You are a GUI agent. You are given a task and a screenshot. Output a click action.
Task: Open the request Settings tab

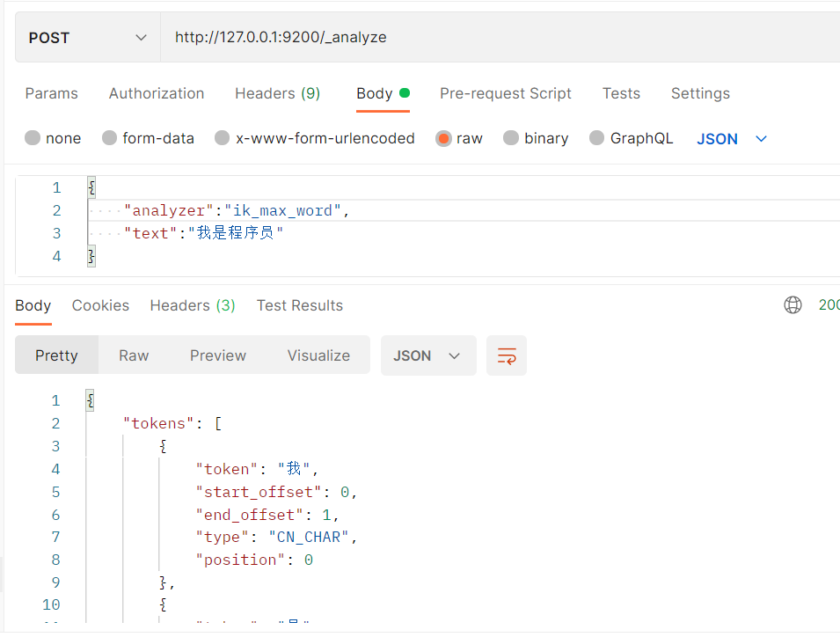click(700, 93)
